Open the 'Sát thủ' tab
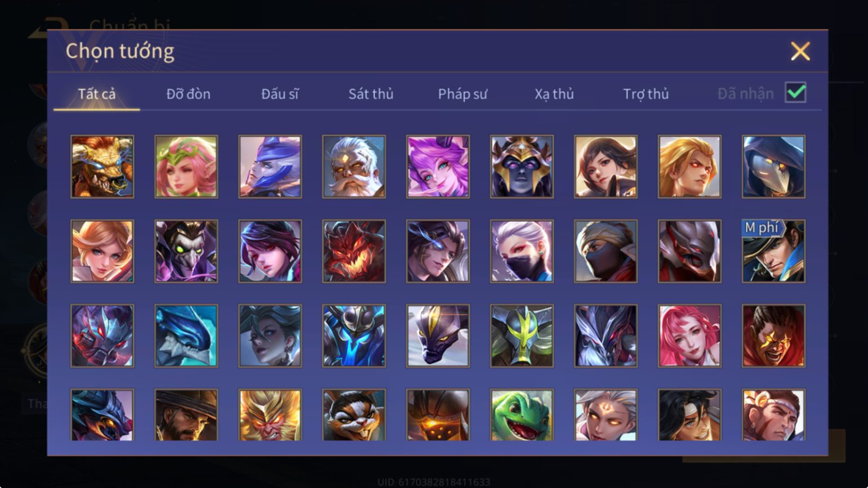Screen dimensions: 868x488 [x=370, y=94]
